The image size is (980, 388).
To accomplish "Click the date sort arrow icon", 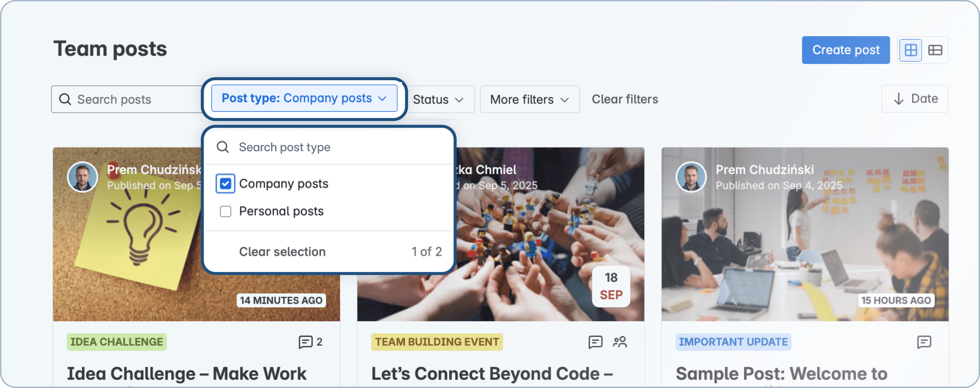I will click(899, 99).
